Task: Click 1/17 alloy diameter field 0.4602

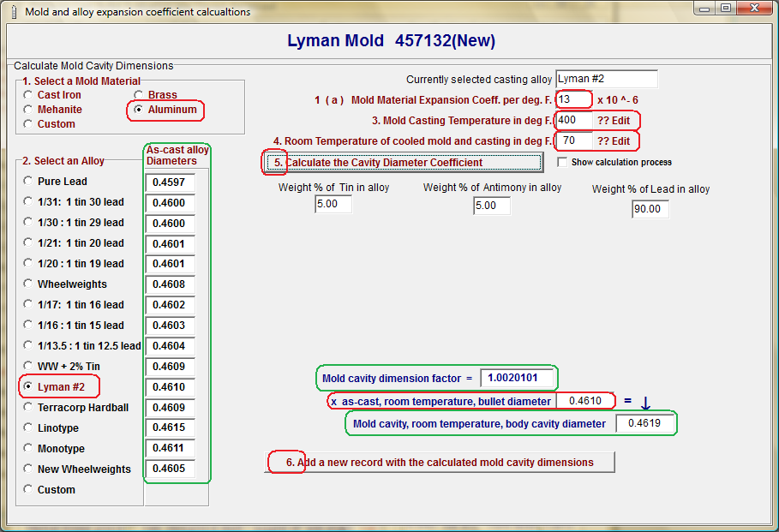Action: [170, 305]
